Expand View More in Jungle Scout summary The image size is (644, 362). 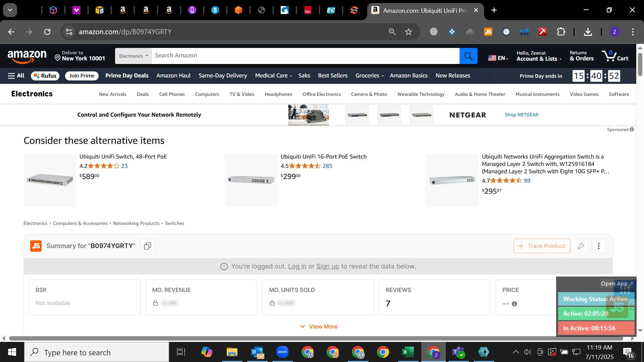click(319, 326)
